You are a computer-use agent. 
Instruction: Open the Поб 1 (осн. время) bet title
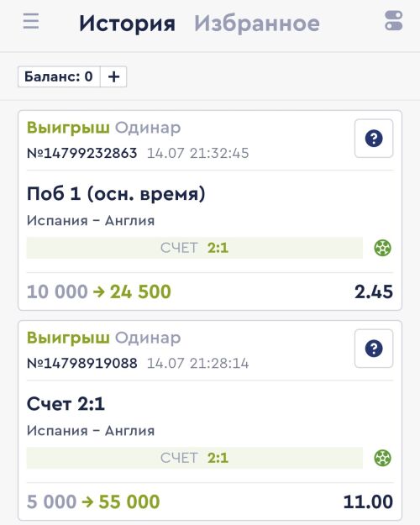click(116, 193)
